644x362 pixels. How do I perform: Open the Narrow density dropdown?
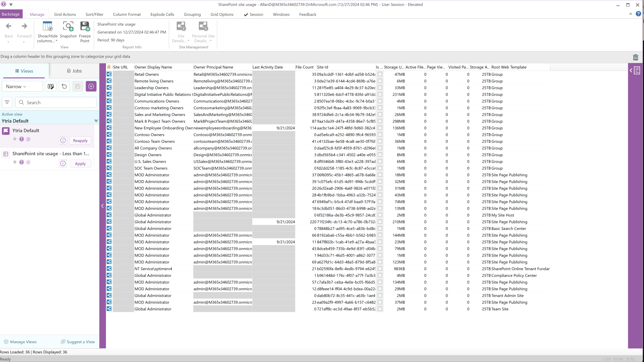(x=22, y=86)
